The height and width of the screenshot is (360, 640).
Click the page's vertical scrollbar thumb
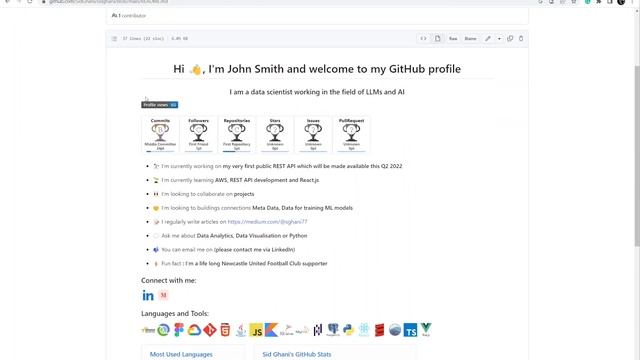pyautogui.click(x=637, y=155)
